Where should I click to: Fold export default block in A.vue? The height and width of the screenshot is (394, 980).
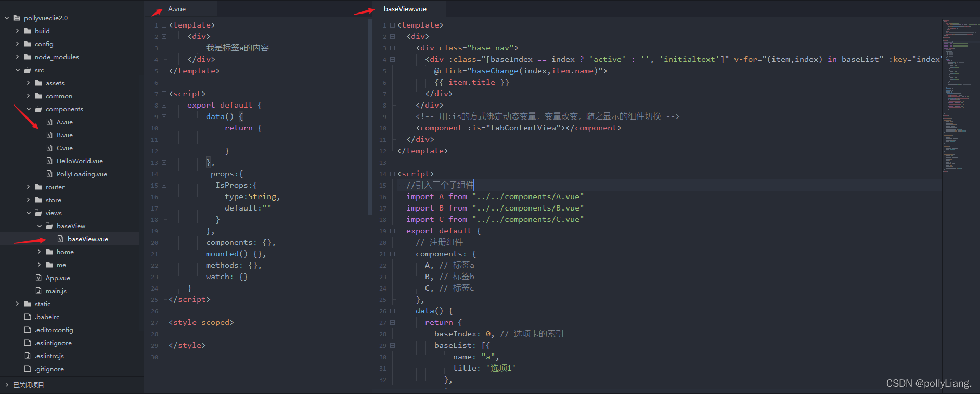coord(164,105)
